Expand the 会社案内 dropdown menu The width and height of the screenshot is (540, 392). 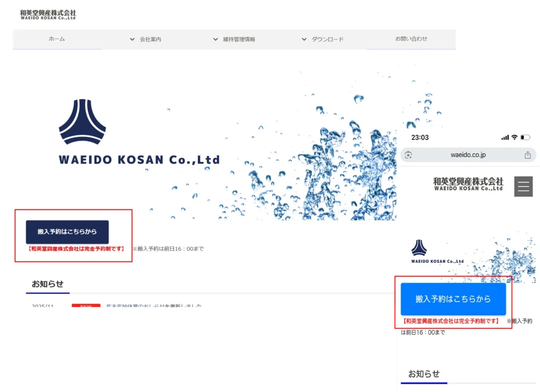point(146,40)
